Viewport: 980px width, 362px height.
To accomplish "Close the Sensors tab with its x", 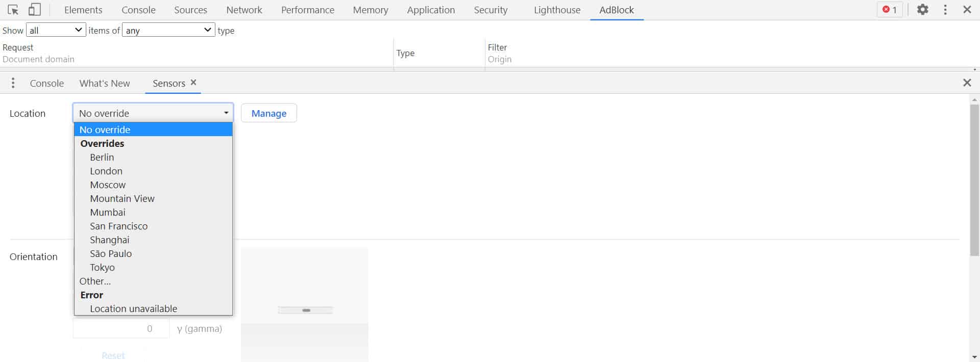I will pos(193,83).
